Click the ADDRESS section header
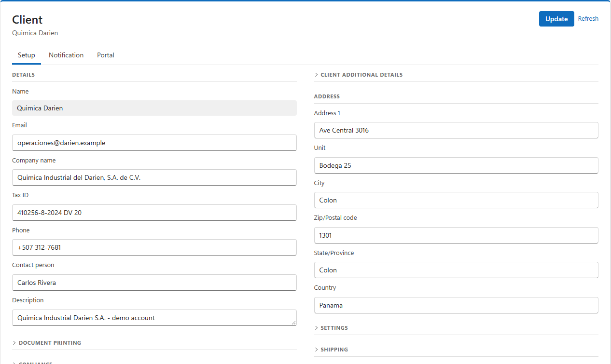Viewport: 611px width, 364px height. click(x=327, y=96)
